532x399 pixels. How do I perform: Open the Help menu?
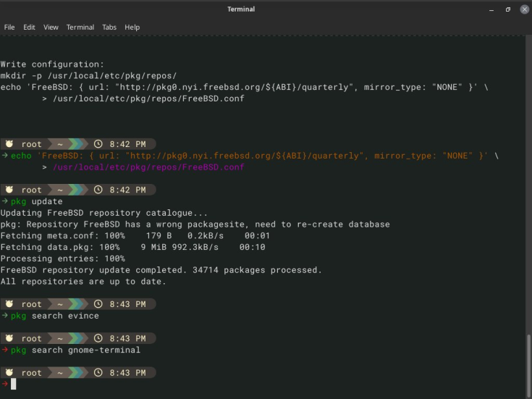132,27
